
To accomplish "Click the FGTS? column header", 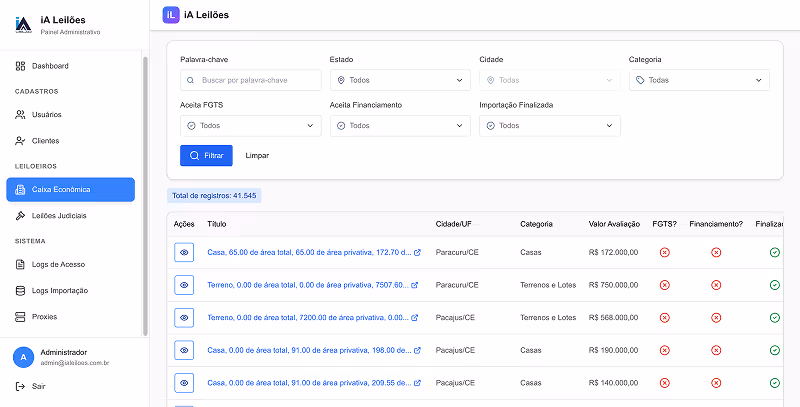I will [664, 224].
